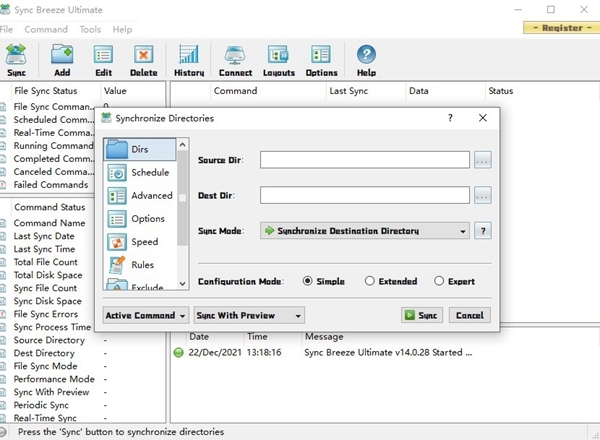Image resolution: width=600 pixels, height=440 pixels.
Task: Open the File menu
Action: pos(6,29)
